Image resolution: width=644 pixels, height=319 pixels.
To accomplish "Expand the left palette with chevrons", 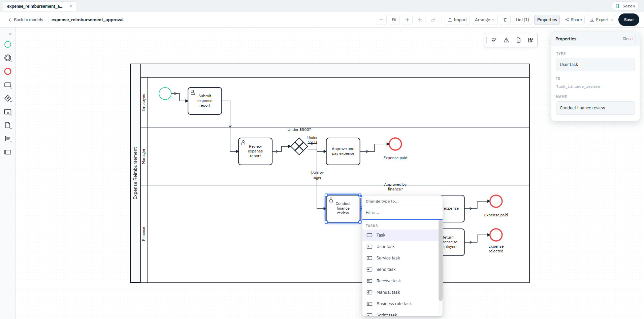I will tap(10, 34).
